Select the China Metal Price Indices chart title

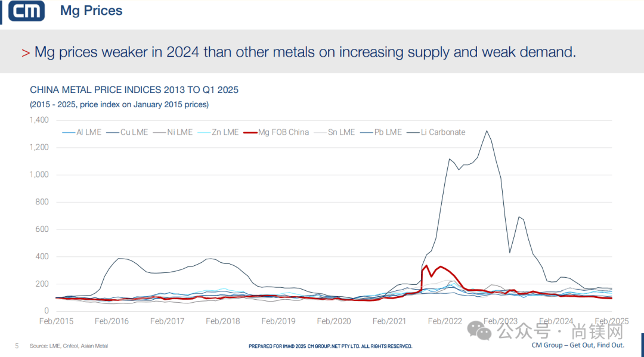click(x=134, y=90)
